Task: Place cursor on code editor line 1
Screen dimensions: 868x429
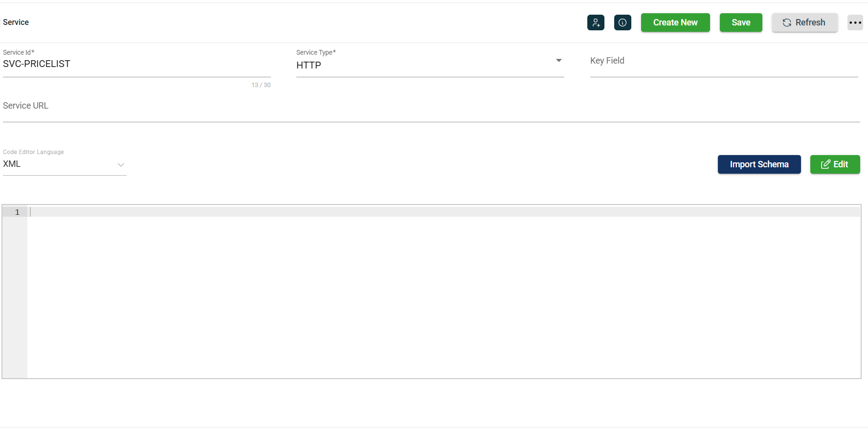Action: point(440,212)
